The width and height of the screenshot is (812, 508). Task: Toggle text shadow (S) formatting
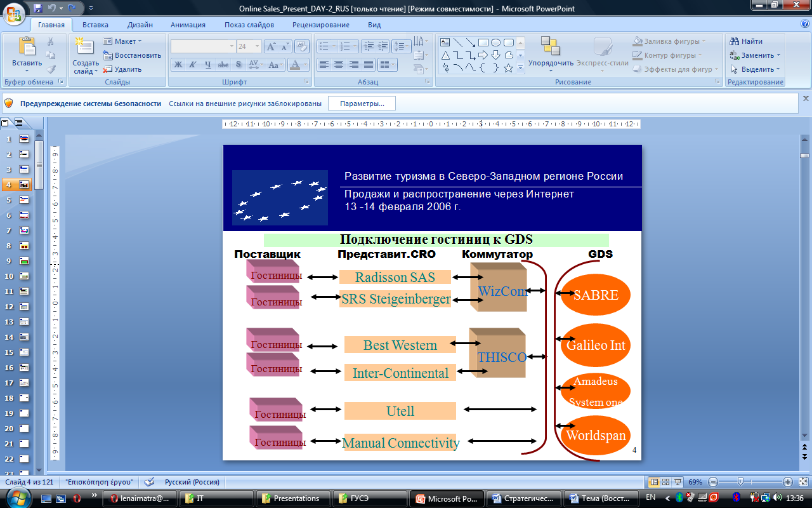(239, 65)
